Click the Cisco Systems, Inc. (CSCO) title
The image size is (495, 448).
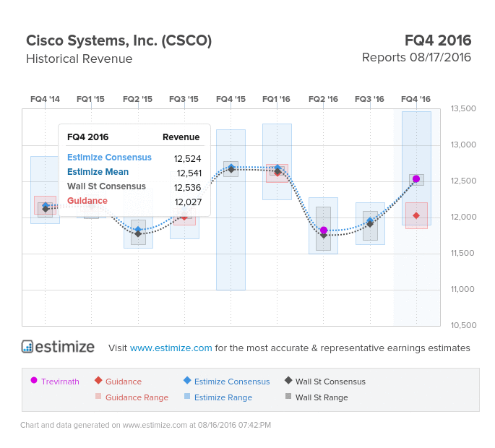click(x=119, y=40)
